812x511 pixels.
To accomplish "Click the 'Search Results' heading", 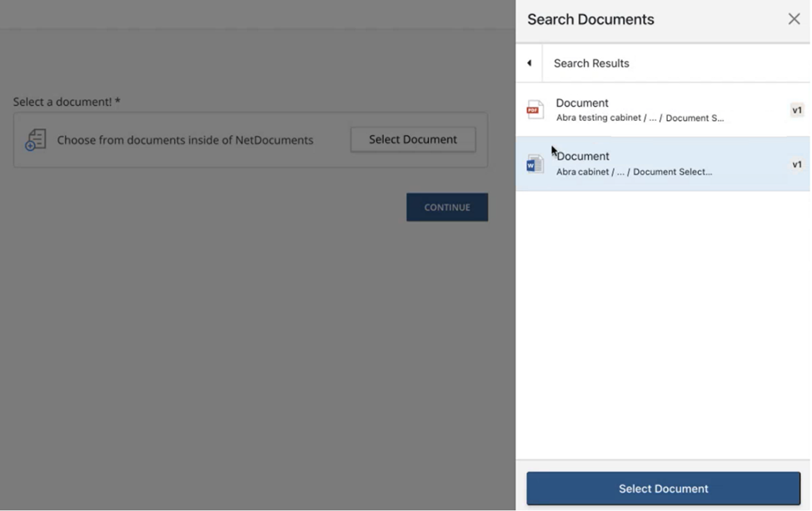I will point(591,63).
